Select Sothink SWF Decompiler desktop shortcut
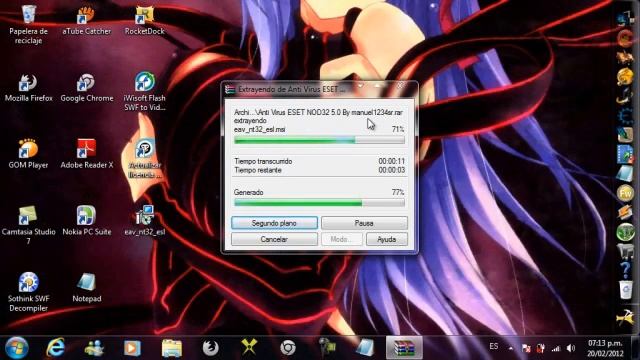Viewport: 640px width, 360px height. click(x=28, y=292)
